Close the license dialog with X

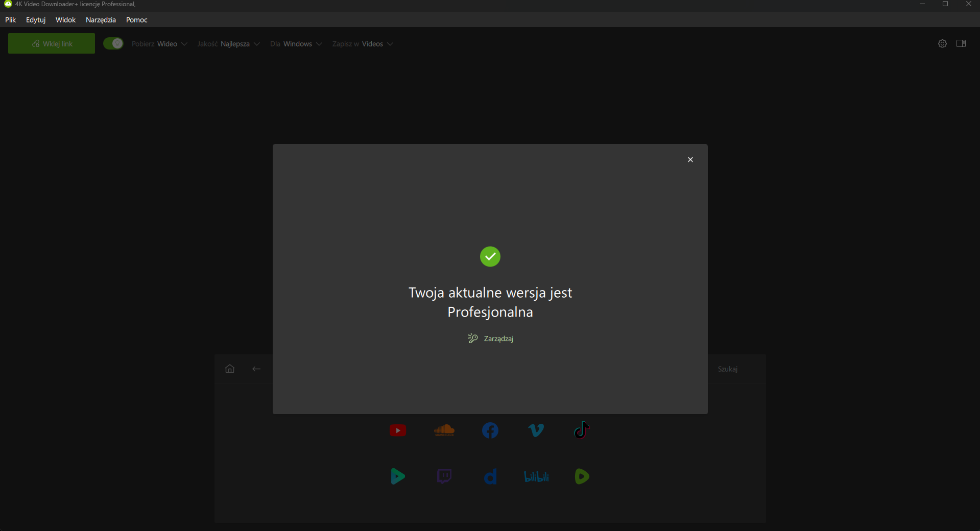tap(690, 159)
